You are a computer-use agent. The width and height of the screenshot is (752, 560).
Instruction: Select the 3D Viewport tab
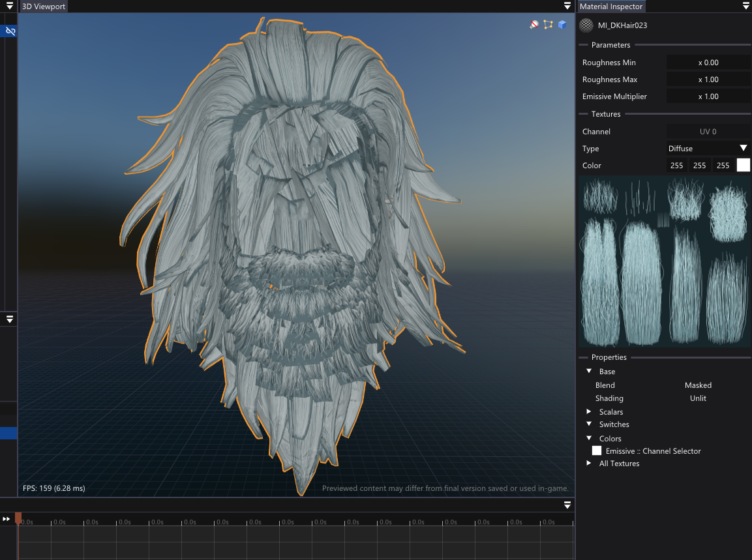(x=44, y=7)
